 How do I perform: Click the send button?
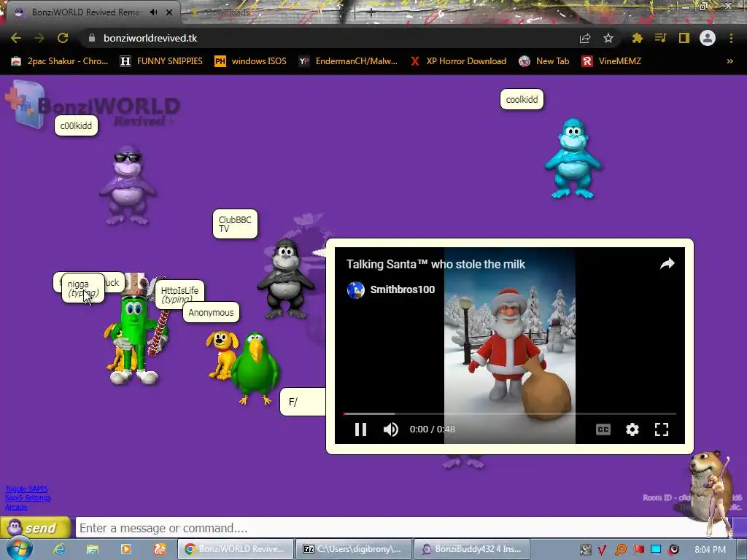coord(36,528)
